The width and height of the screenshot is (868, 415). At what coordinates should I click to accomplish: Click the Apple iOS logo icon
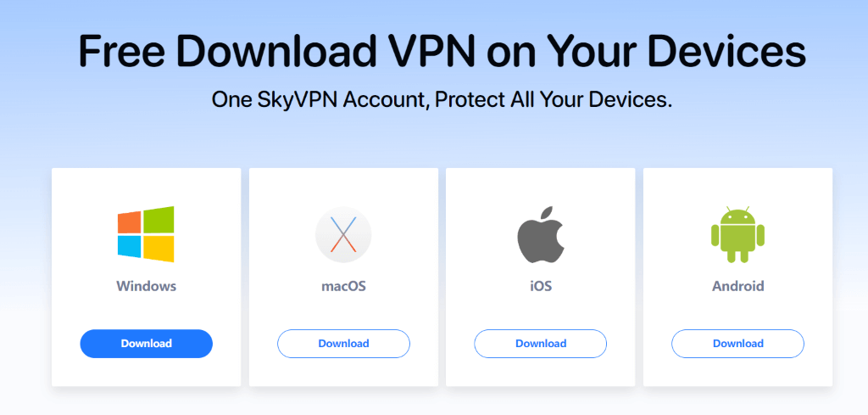click(x=540, y=234)
